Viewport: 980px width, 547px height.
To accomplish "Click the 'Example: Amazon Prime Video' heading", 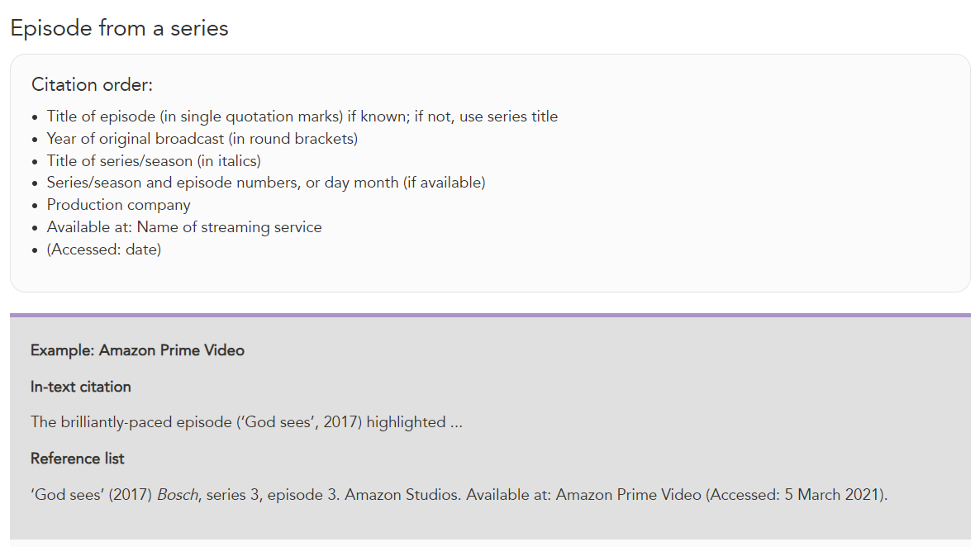I will tap(137, 350).
